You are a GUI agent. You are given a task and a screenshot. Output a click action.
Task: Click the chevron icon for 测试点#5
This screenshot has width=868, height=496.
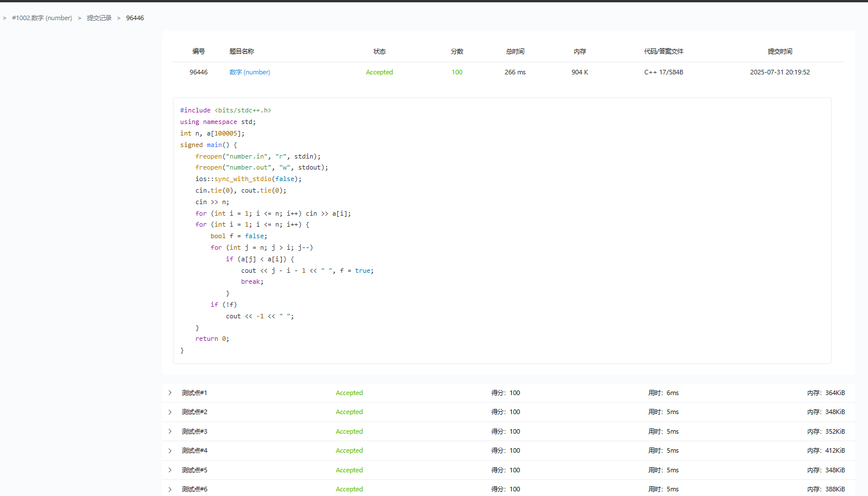tap(170, 470)
